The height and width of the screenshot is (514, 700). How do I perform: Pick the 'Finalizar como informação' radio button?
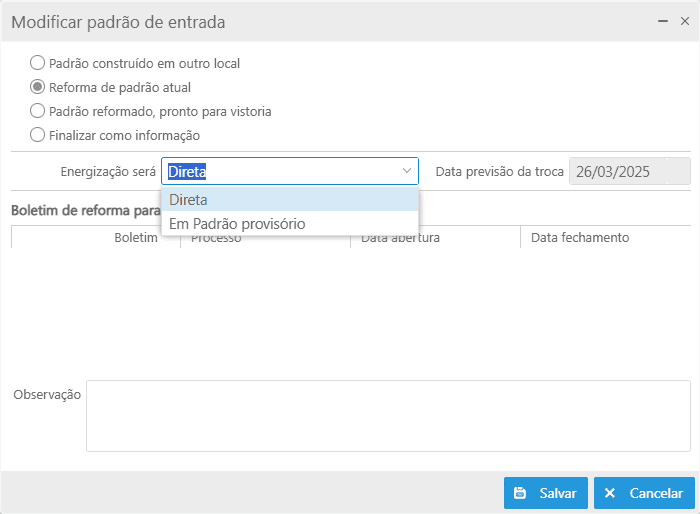click(38, 135)
